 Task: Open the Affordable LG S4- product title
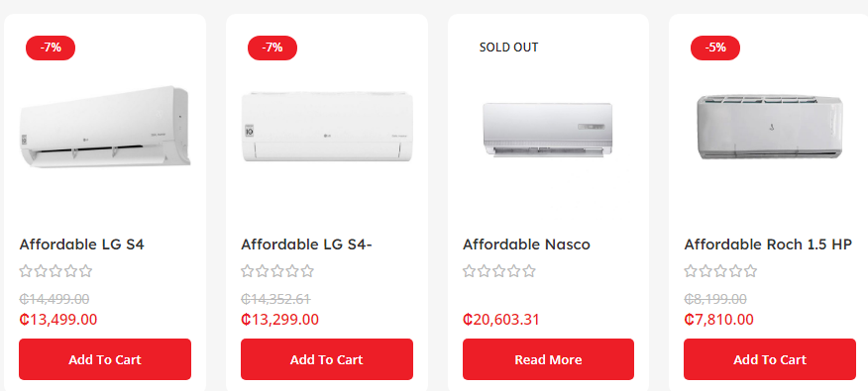[306, 244]
